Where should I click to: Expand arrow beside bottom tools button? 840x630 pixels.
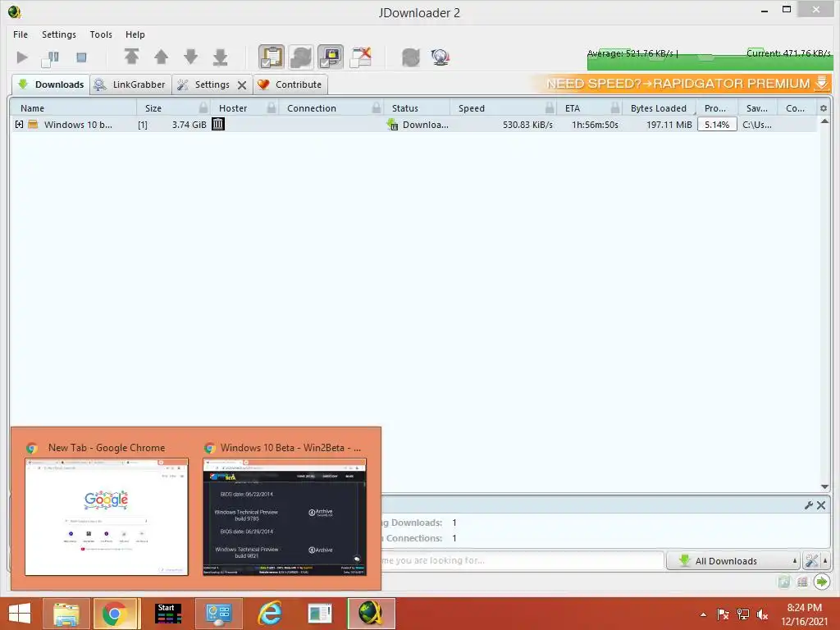pos(825,561)
